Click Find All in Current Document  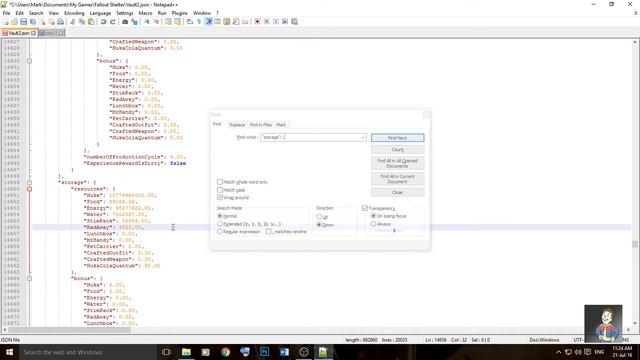pyautogui.click(x=397, y=178)
